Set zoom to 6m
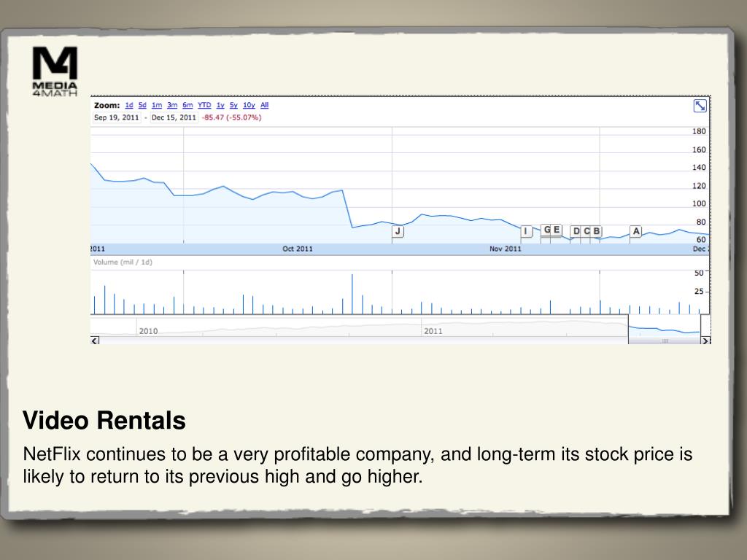747x560 pixels. [187, 105]
